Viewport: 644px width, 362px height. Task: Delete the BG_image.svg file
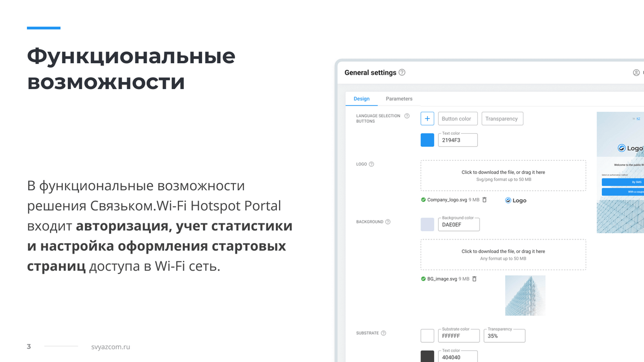coord(474,279)
